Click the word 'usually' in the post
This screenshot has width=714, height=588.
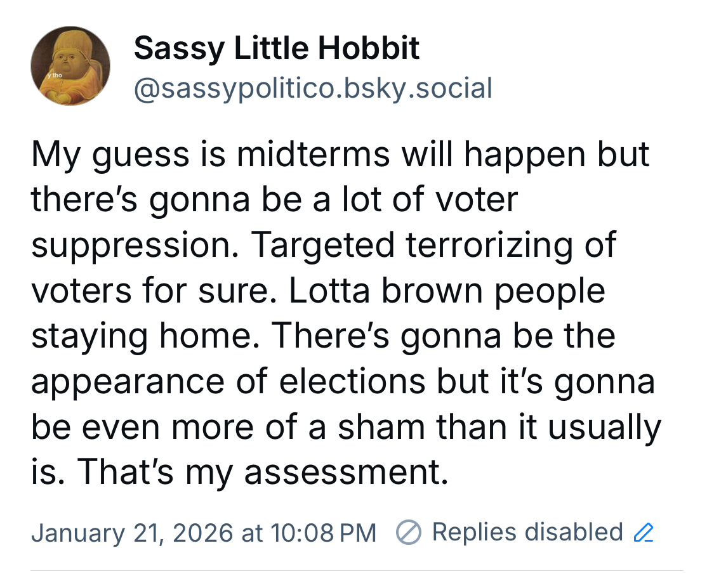point(604,428)
